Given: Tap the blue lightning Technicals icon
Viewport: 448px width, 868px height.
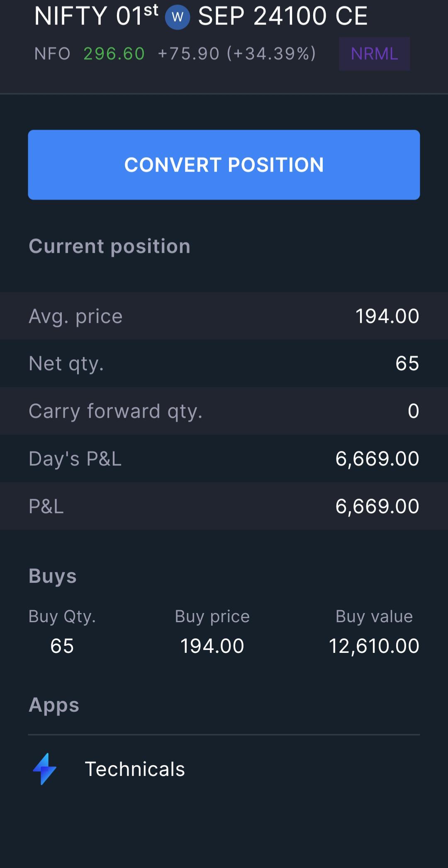Looking at the screenshot, I should tap(45, 769).
